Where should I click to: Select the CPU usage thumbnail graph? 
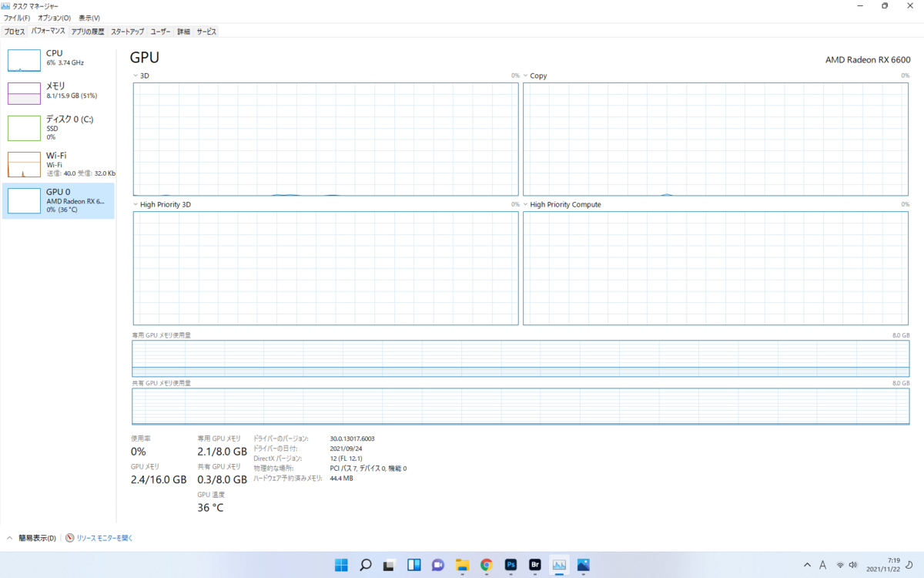(24, 60)
